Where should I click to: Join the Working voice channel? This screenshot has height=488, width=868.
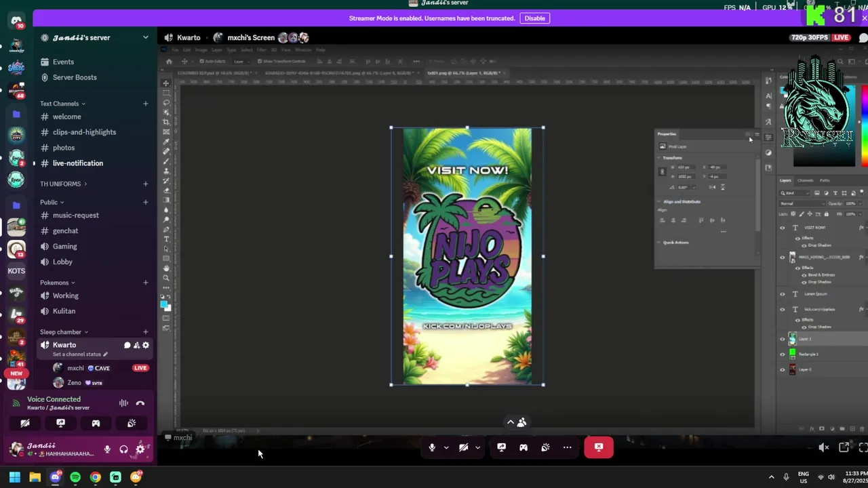tap(66, 296)
